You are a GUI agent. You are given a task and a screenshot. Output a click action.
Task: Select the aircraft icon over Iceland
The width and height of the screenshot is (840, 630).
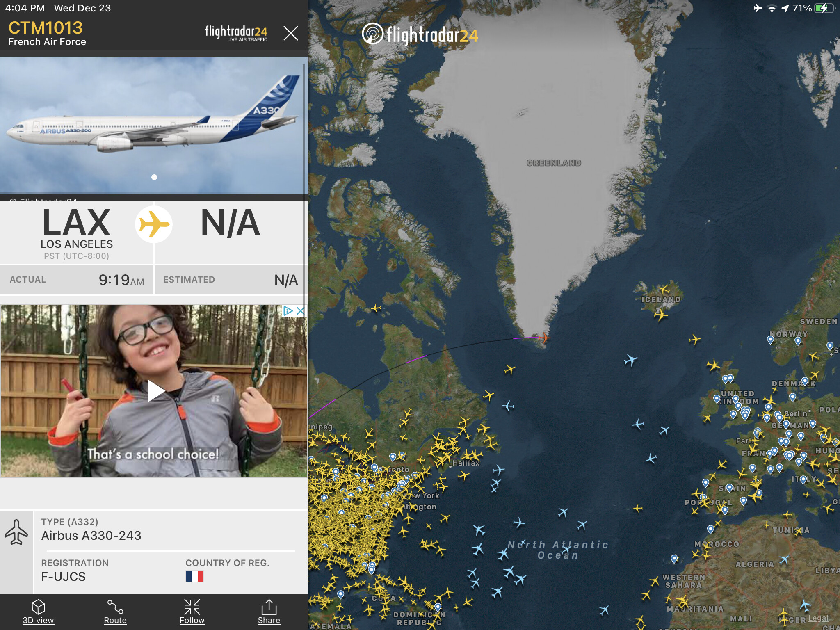(663, 290)
